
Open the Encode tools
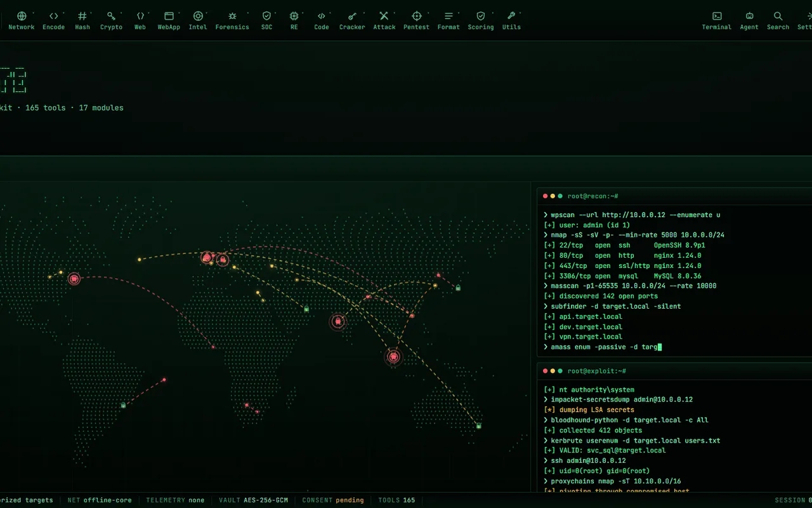click(x=54, y=20)
